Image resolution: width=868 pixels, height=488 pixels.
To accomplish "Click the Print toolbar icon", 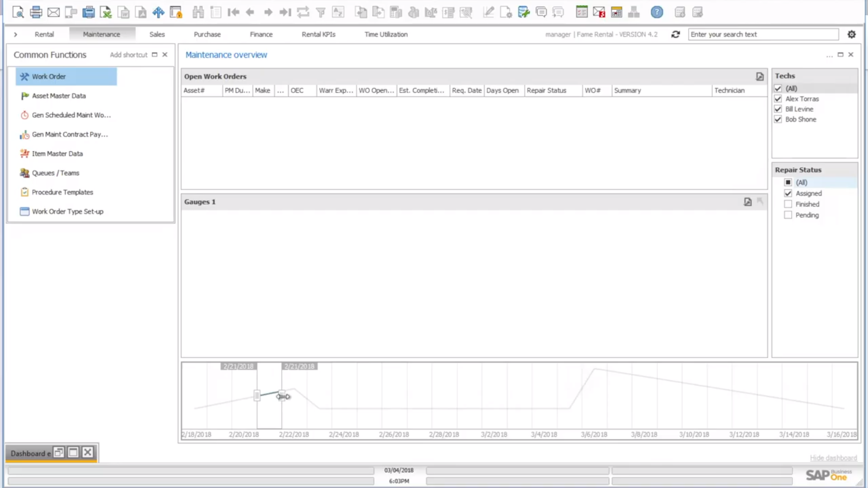I will pos(36,12).
